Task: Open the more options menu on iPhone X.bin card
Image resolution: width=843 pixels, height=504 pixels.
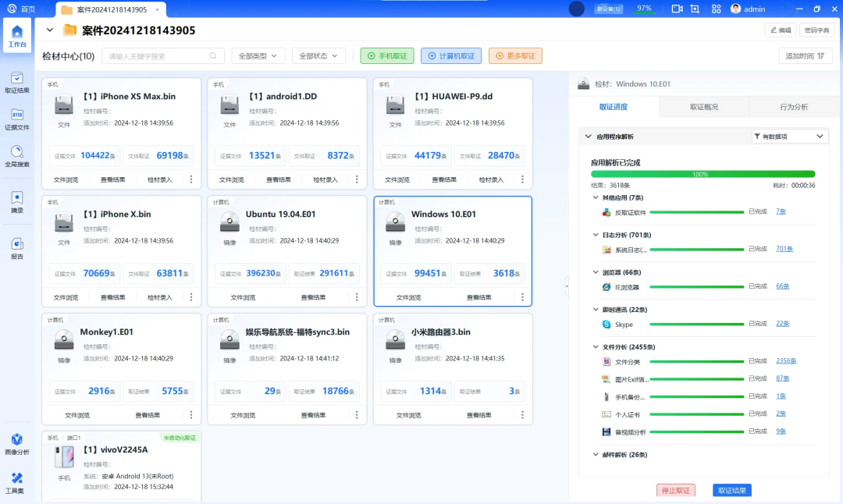Action: point(191,297)
